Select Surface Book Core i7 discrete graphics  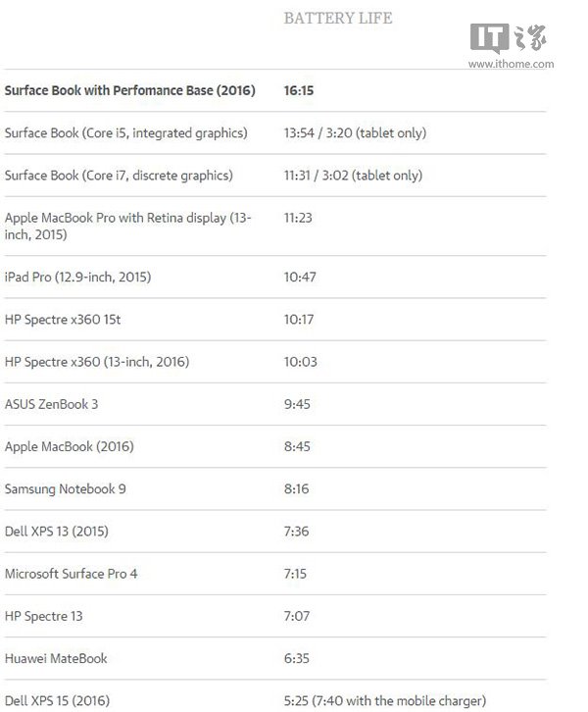click(x=119, y=176)
